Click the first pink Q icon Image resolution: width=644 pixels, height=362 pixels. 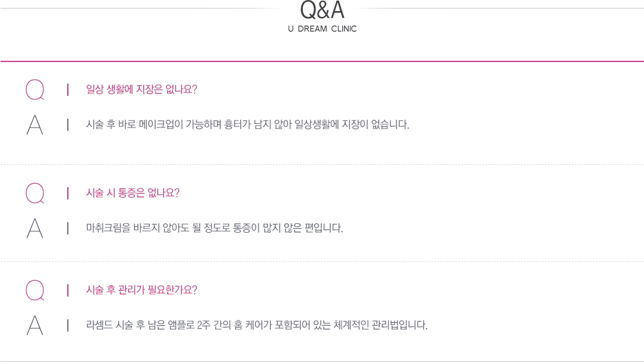(35, 90)
